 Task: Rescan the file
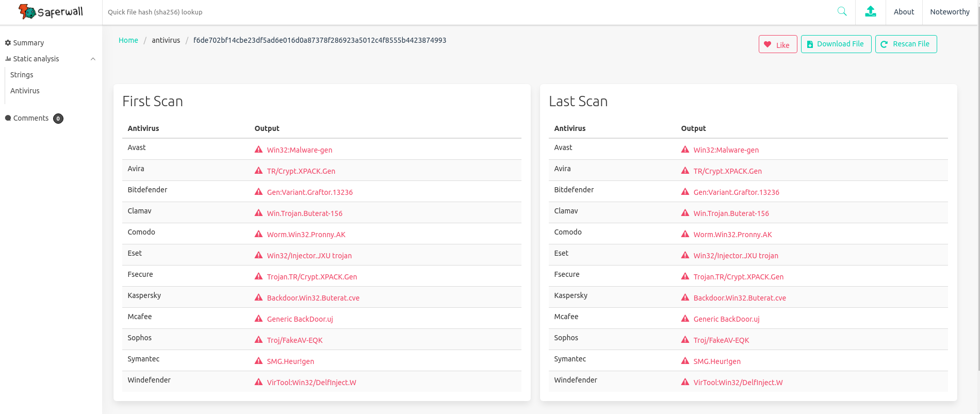(906, 44)
